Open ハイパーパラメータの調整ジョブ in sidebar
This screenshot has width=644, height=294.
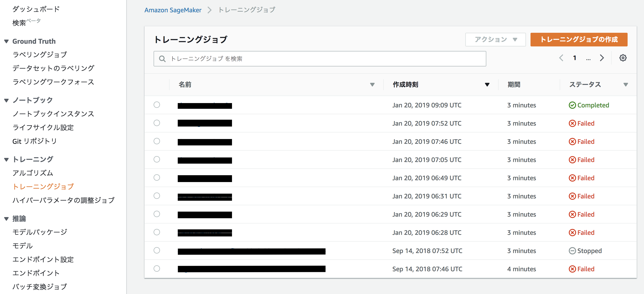pos(64,200)
